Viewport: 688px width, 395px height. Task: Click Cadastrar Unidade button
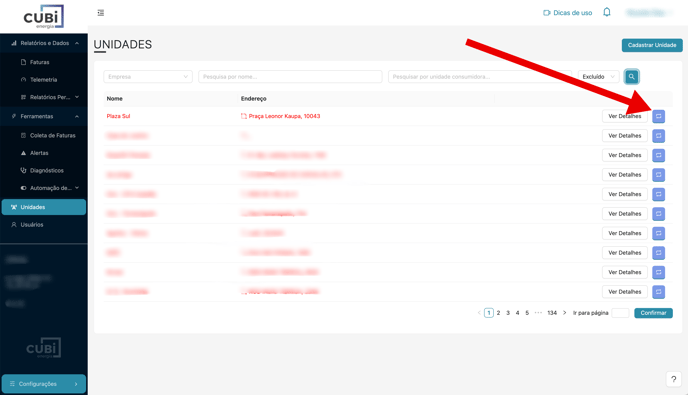(x=652, y=45)
